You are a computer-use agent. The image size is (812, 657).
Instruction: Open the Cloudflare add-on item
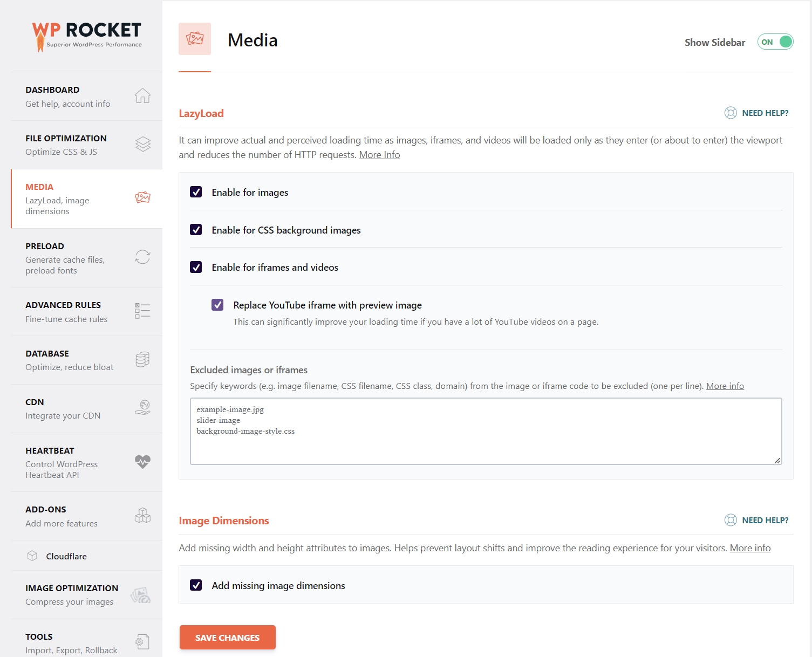pos(87,556)
